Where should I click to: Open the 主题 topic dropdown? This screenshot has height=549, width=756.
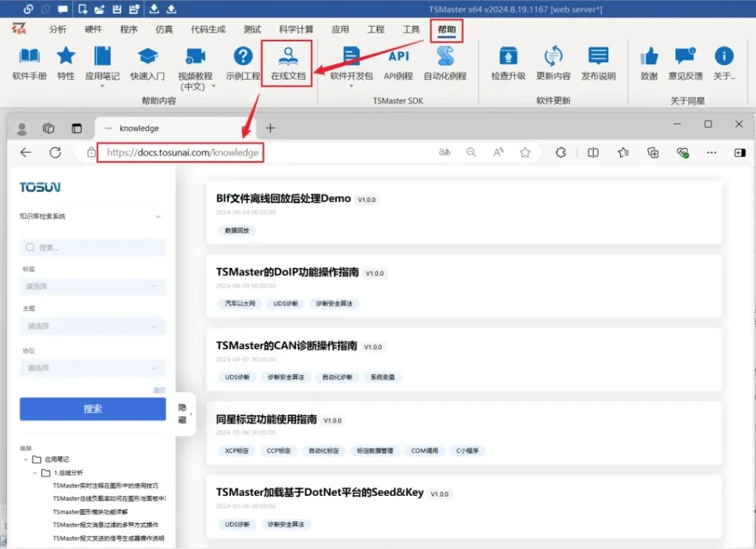pyautogui.click(x=92, y=326)
